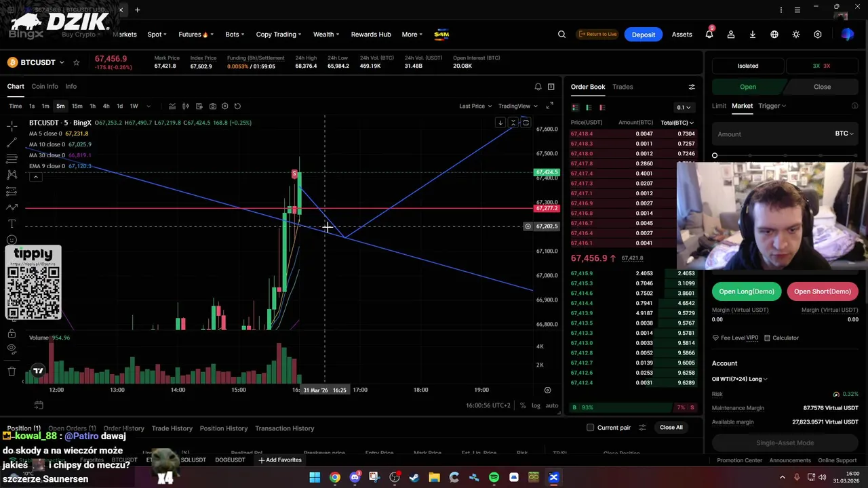The image size is (868, 488).
Task: Select the 15m timeframe
Action: point(77,106)
